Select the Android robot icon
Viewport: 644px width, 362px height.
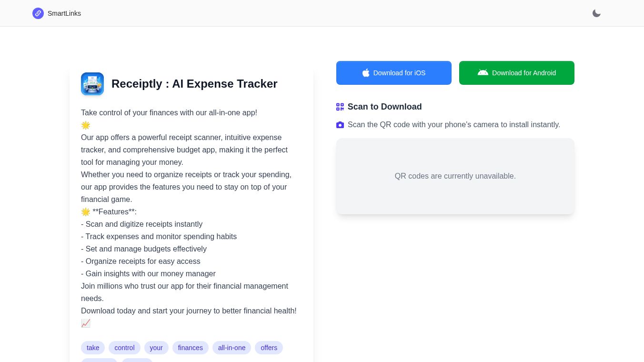[x=483, y=72]
